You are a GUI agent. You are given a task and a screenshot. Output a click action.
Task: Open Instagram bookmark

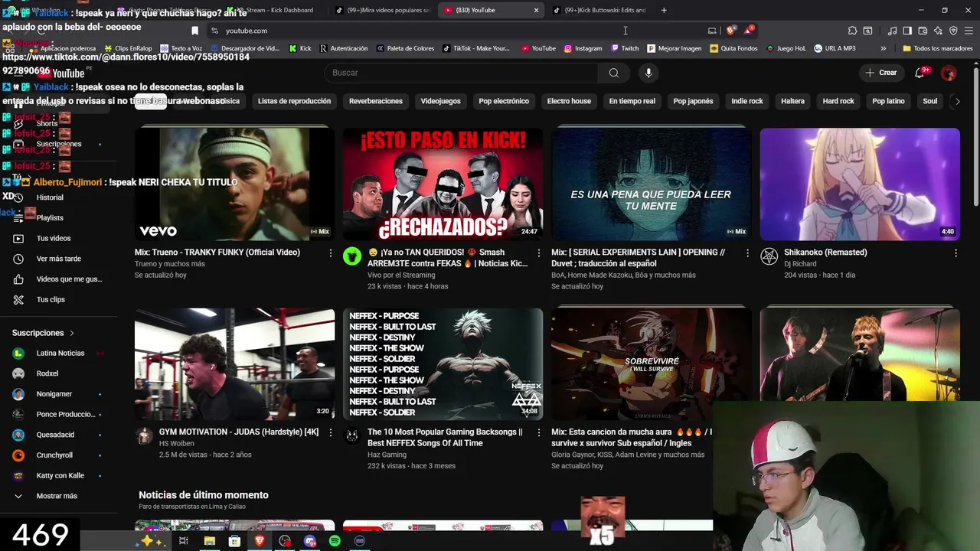coord(583,48)
